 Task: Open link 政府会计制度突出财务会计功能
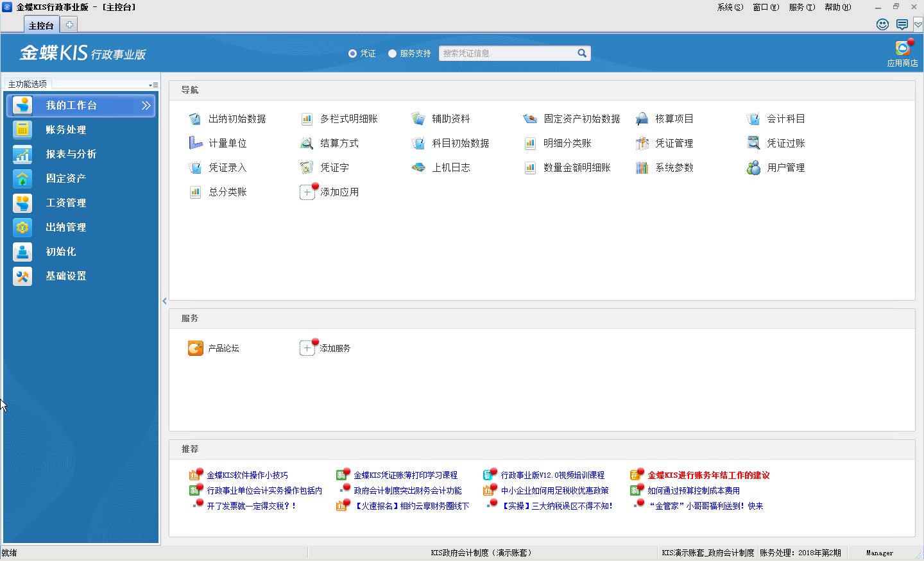[407, 490]
